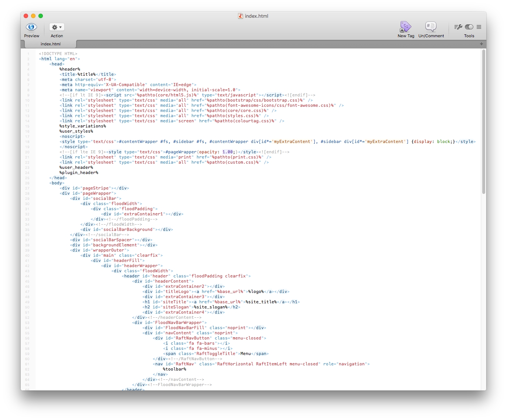Click the viewport meta line
This screenshot has width=507, height=420.
[x=150, y=90]
